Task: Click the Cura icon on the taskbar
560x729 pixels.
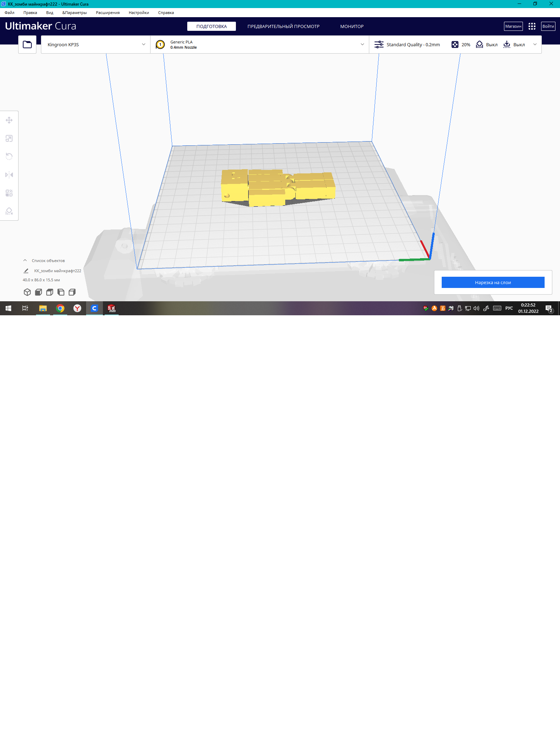Action: (94, 308)
